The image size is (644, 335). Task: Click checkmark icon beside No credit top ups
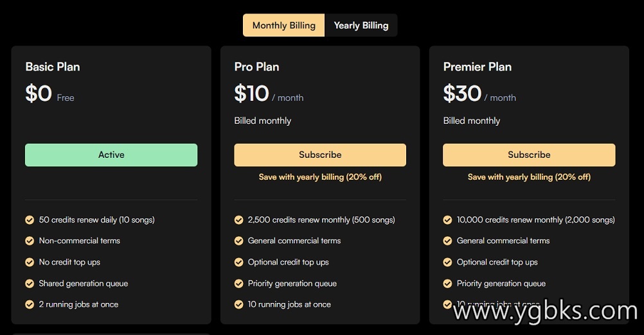click(30, 262)
